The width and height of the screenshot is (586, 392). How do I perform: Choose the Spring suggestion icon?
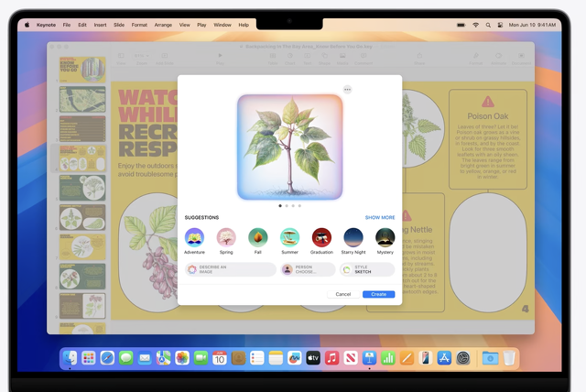tap(226, 238)
